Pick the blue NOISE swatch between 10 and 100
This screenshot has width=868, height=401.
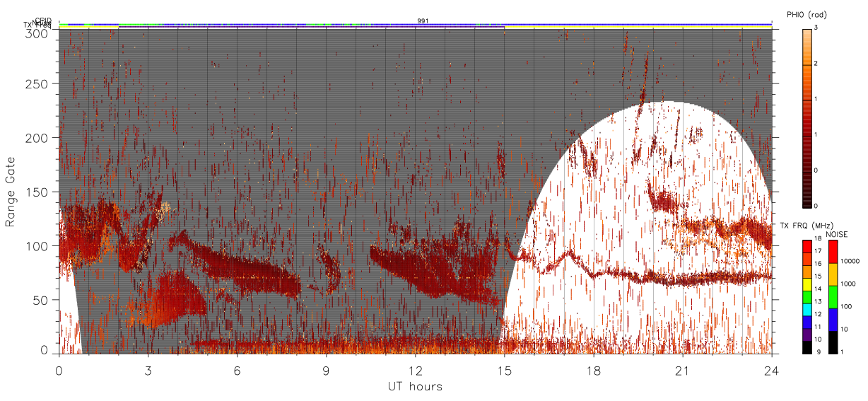point(833,320)
